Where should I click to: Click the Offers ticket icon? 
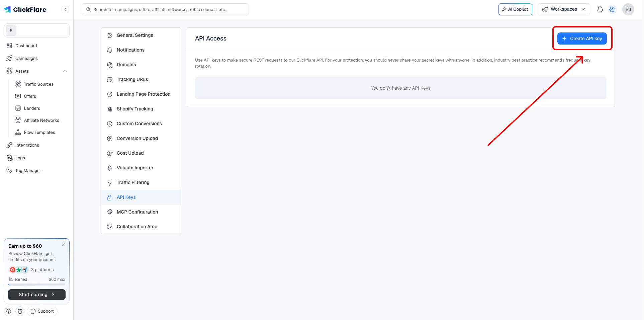click(x=18, y=96)
